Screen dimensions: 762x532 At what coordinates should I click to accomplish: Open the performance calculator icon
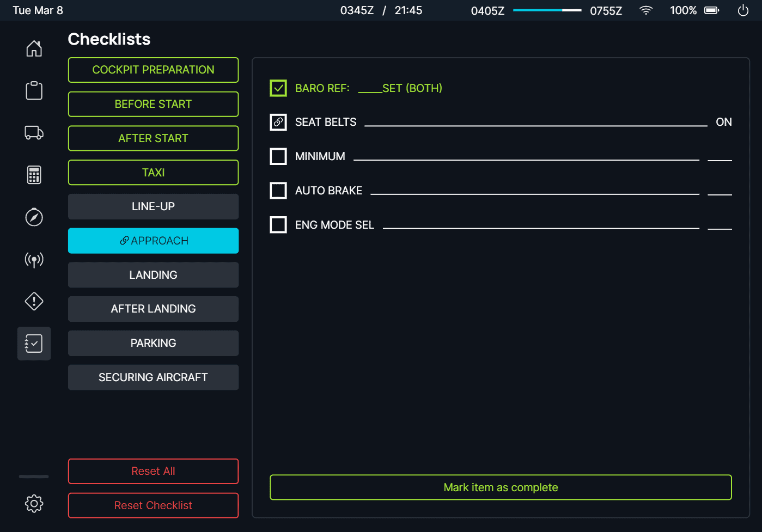[34, 174]
